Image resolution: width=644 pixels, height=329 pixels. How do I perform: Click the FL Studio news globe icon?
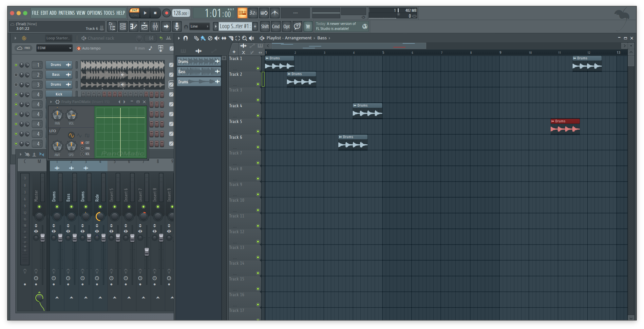[365, 27]
